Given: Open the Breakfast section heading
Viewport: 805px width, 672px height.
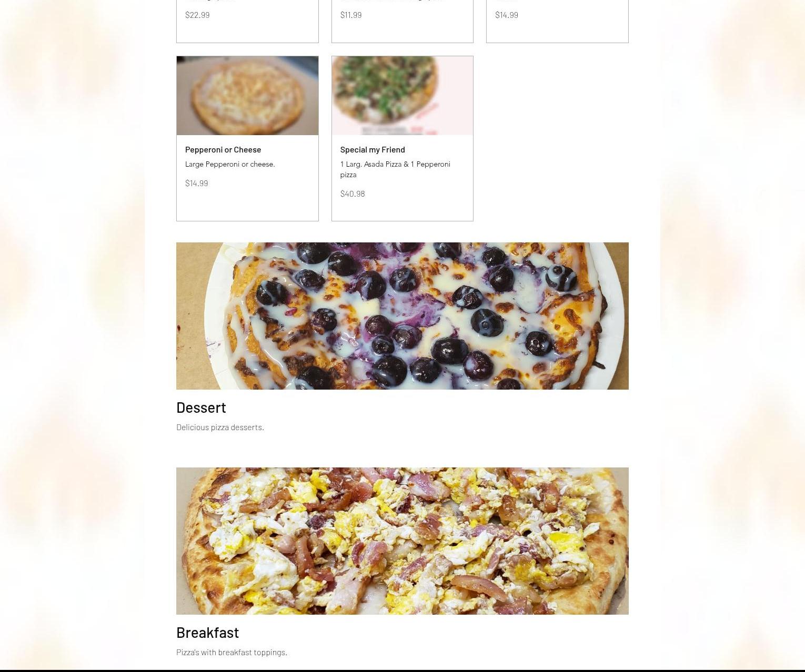Looking at the screenshot, I should tap(207, 633).
